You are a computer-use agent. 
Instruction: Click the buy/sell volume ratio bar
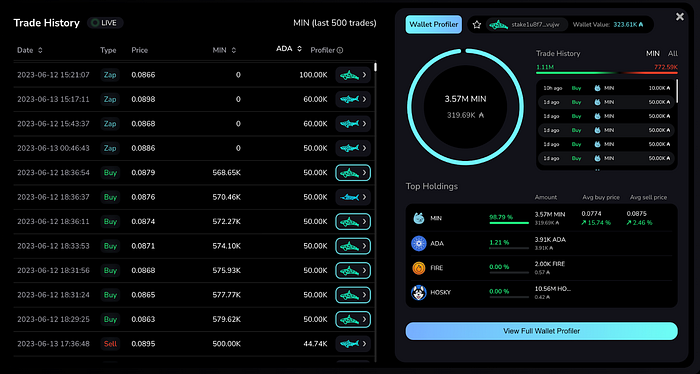pyautogui.click(x=607, y=73)
